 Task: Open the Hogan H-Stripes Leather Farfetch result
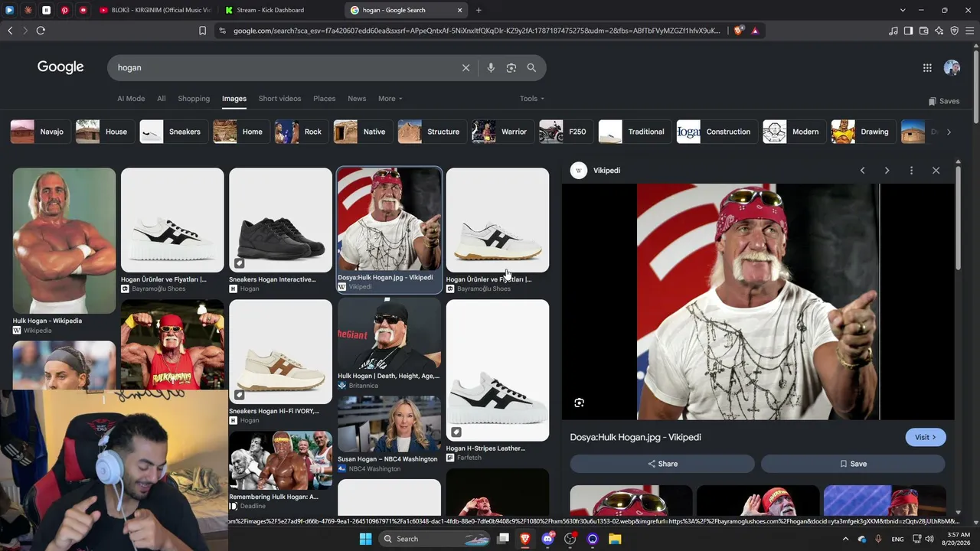click(x=497, y=381)
